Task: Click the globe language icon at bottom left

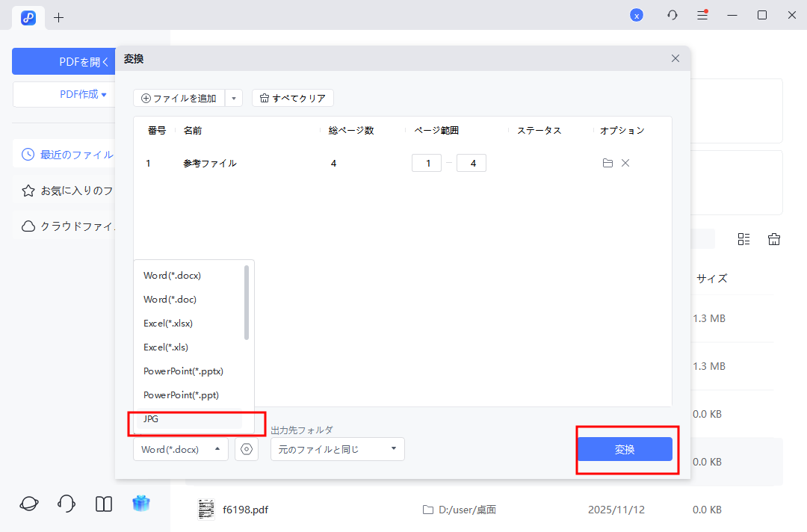Action: click(28, 504)
